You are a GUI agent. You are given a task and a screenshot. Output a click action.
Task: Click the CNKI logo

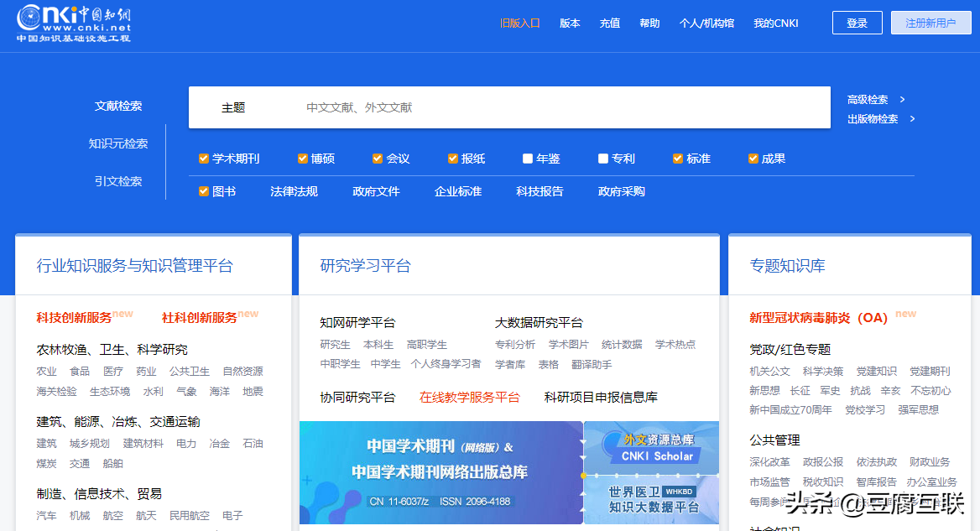point(74,23)
